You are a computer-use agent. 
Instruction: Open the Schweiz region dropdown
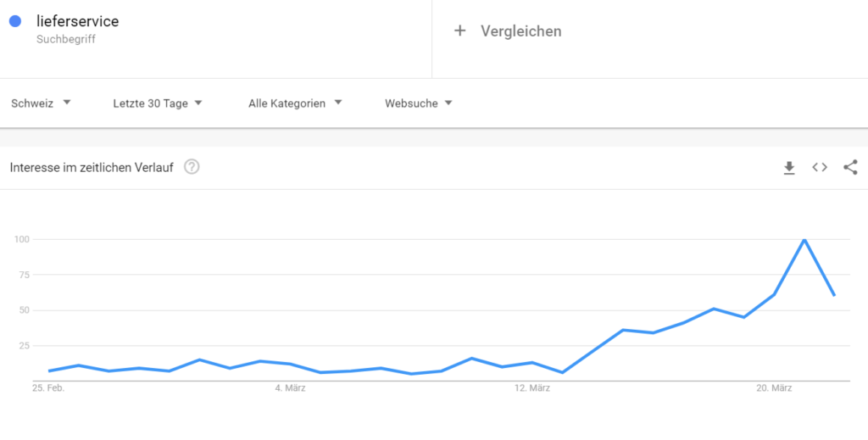[41, 103]
